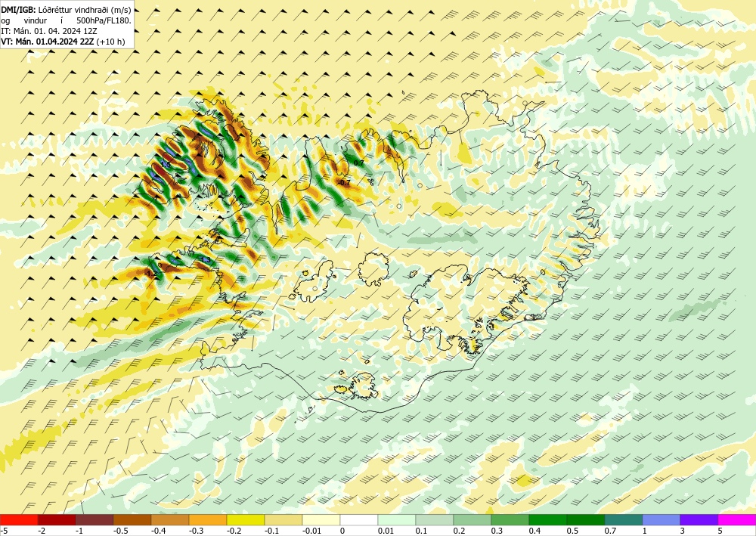The image size is (756, 536).
Task: Click the '-0.3' legend value
Action: click(x=197, y=531)
